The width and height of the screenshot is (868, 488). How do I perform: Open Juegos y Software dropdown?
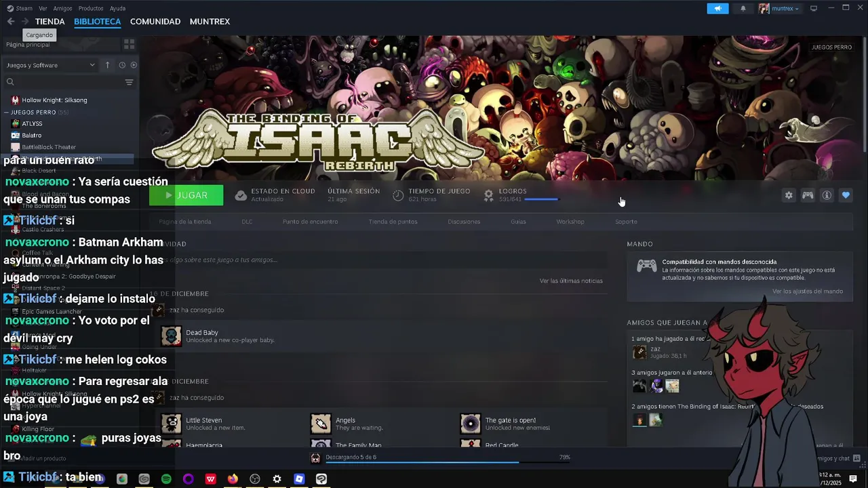click(50, 65)
